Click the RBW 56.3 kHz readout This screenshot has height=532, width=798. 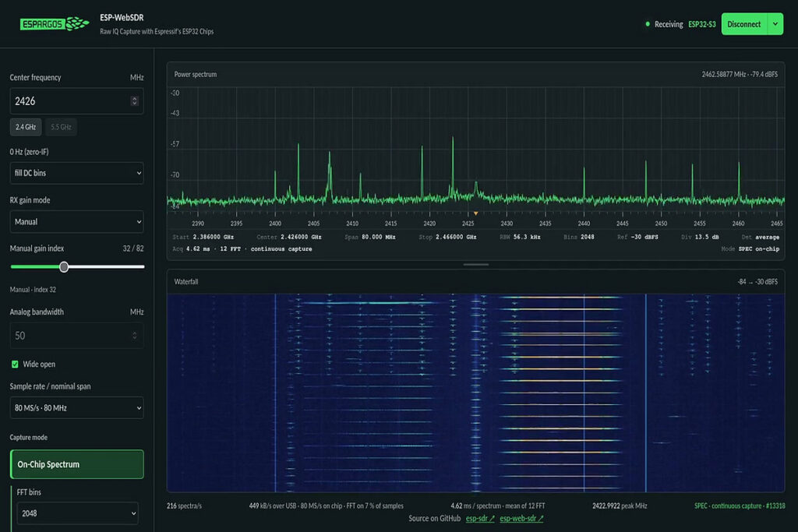tap(520, 237)
